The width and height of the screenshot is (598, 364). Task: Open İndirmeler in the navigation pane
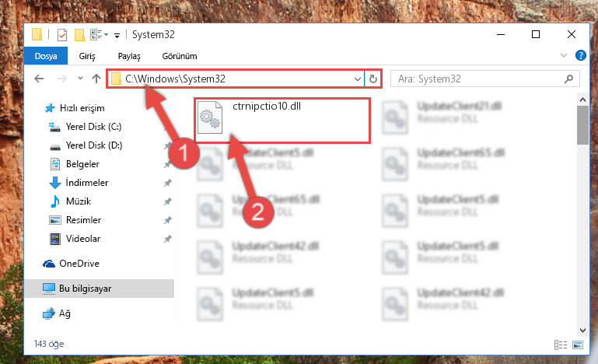(87, 183)
